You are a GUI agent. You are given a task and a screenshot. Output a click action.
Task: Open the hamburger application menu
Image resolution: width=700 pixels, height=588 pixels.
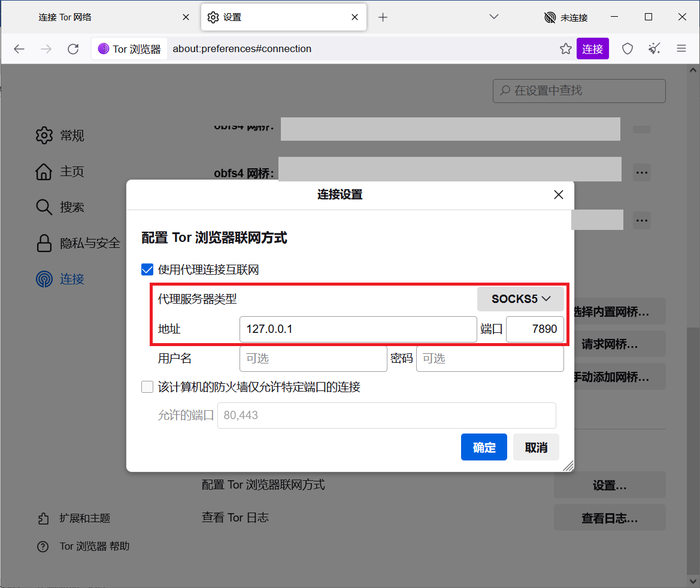(681, 49)
